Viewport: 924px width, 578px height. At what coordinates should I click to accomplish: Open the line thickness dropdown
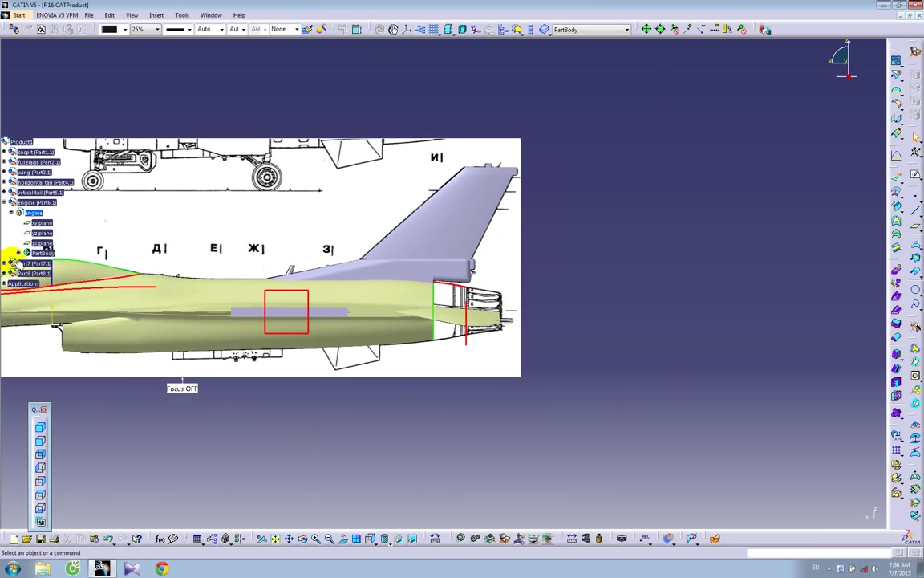point(190,29)
